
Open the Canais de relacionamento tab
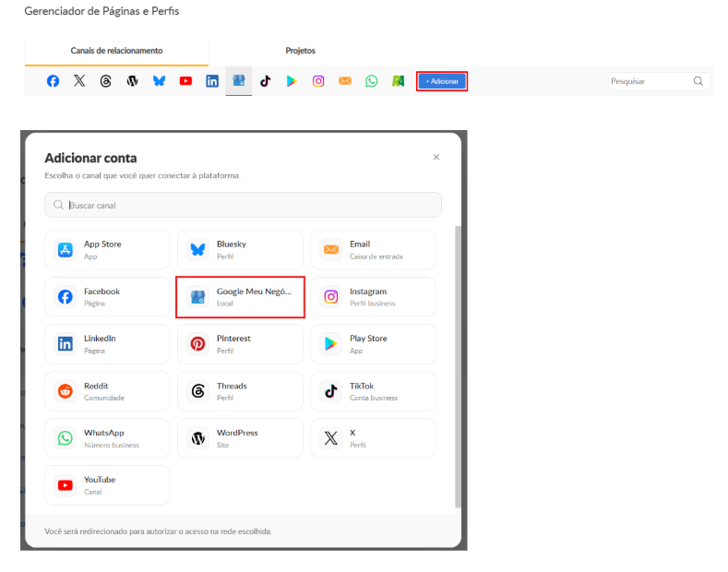click(x=116, y=51)
